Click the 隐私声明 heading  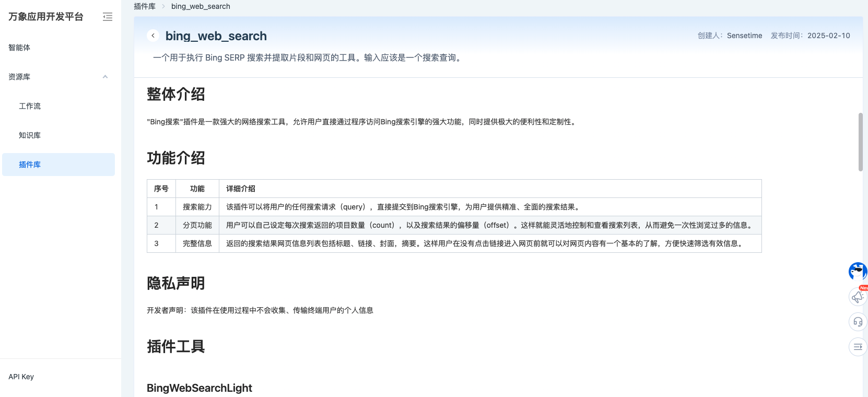pyautogui.click(x=176, y=283)
